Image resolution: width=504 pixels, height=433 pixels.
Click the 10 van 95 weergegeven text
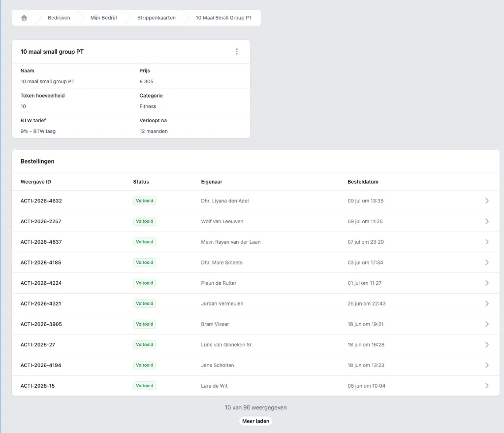(x=255, y=407)
